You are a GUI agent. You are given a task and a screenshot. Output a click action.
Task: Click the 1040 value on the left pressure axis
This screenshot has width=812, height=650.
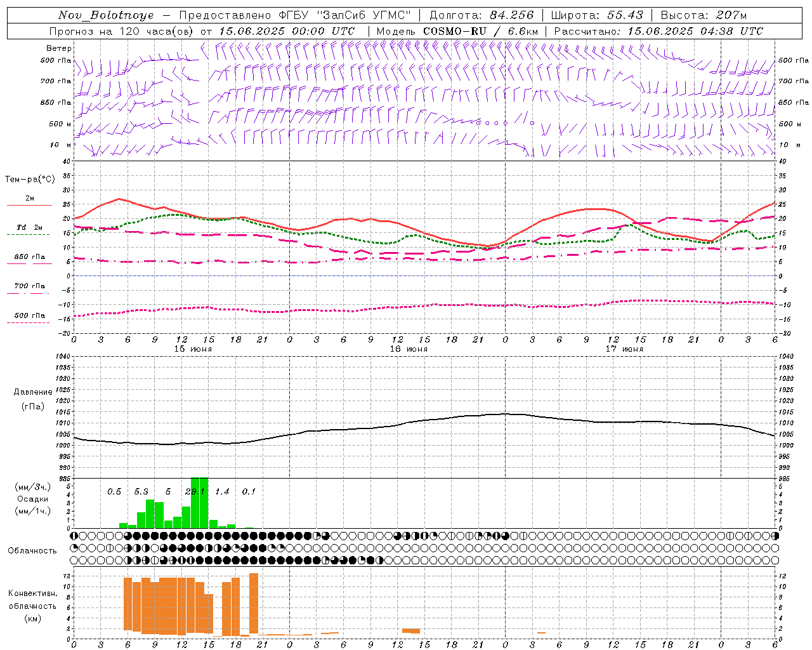coord(64,356)
